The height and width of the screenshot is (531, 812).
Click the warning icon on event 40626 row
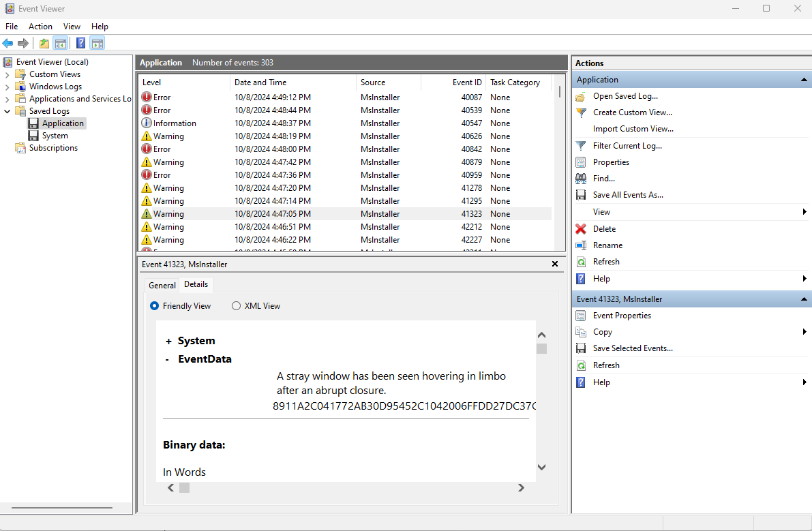[147, 136]
